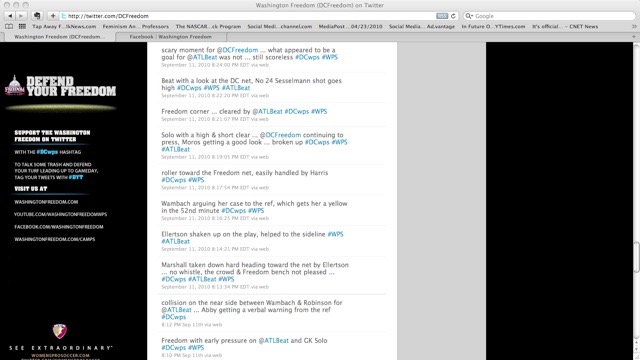Screen dimensions: 640x360
Task: Switch to Facebook | Washington Freedom tab
Action: point(171,37)
